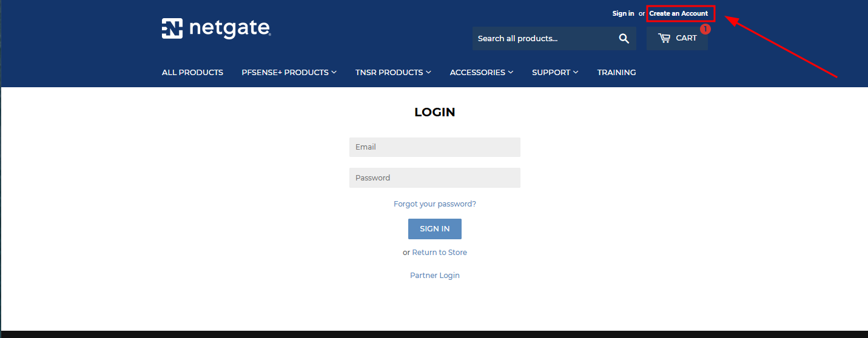The width and height of the screenshot is (868, 338).
Task: Click the search magnifier icon
Action: [x=624, y=39]
